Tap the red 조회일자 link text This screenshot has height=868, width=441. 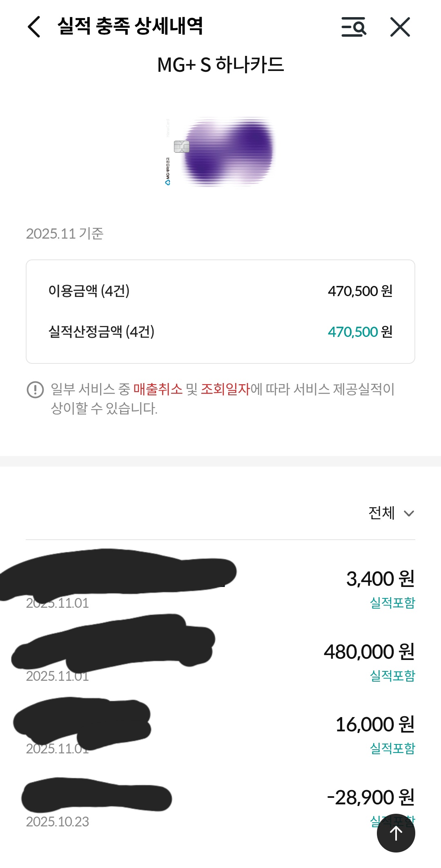click(x=225, y=389)
